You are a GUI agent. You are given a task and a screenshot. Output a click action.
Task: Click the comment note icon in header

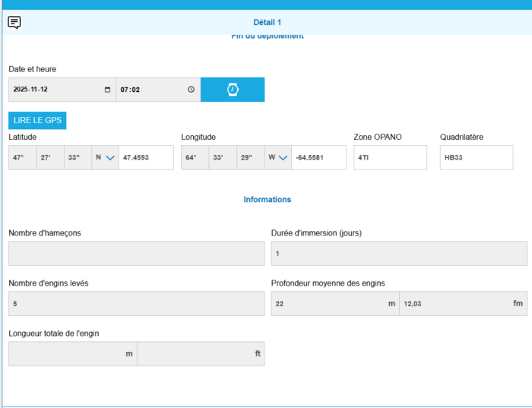(x=14, y=22)
